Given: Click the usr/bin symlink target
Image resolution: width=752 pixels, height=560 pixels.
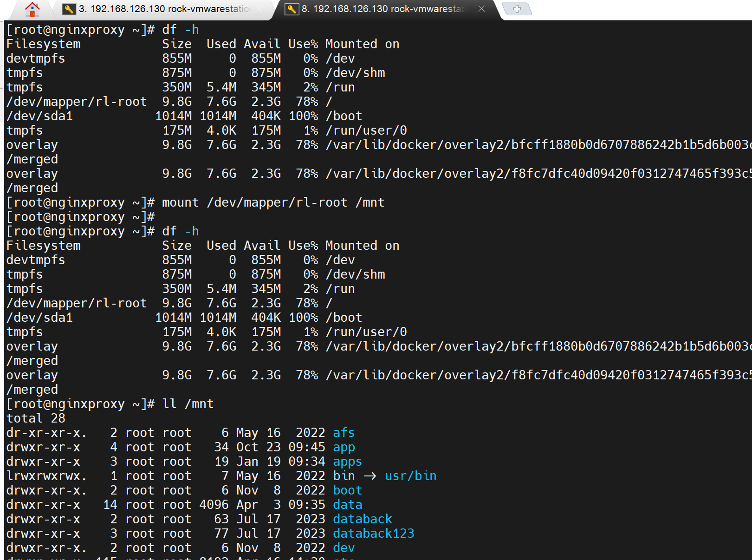Looking at the screenshot, I should [410, 476].
